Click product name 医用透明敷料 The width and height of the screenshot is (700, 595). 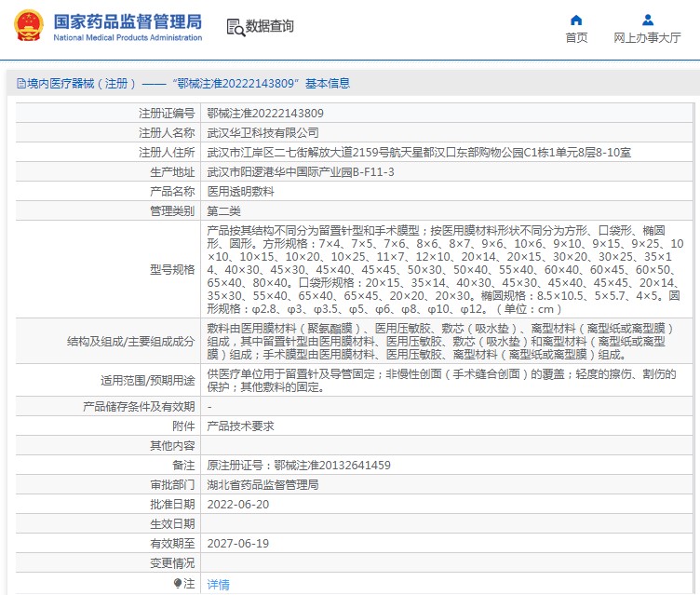240,191
